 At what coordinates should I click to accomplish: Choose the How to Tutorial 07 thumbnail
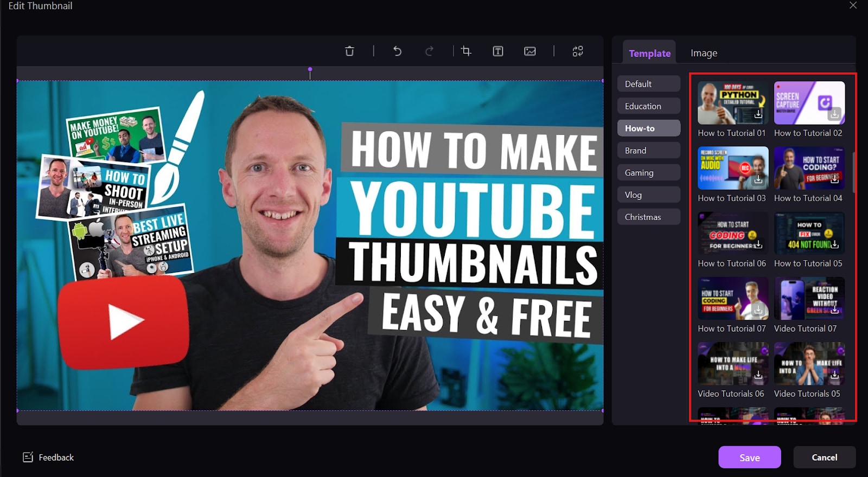point(733,298)
